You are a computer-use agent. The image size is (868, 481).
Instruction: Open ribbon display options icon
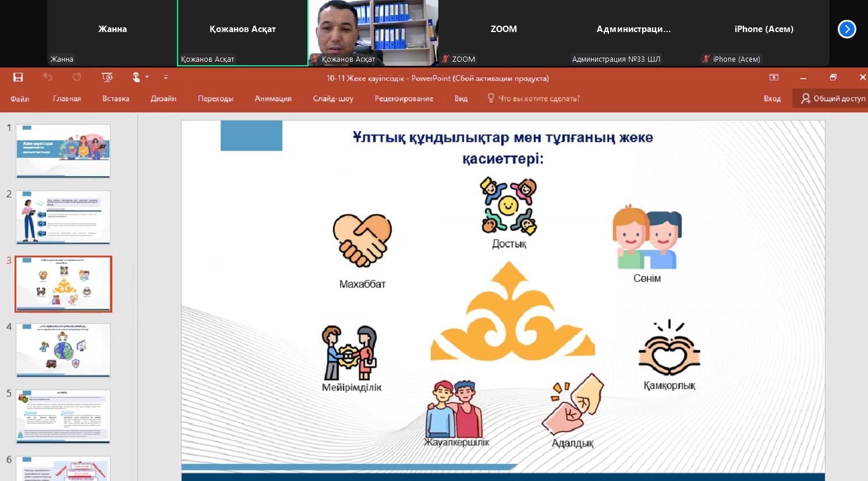click(x=774, y=77)
